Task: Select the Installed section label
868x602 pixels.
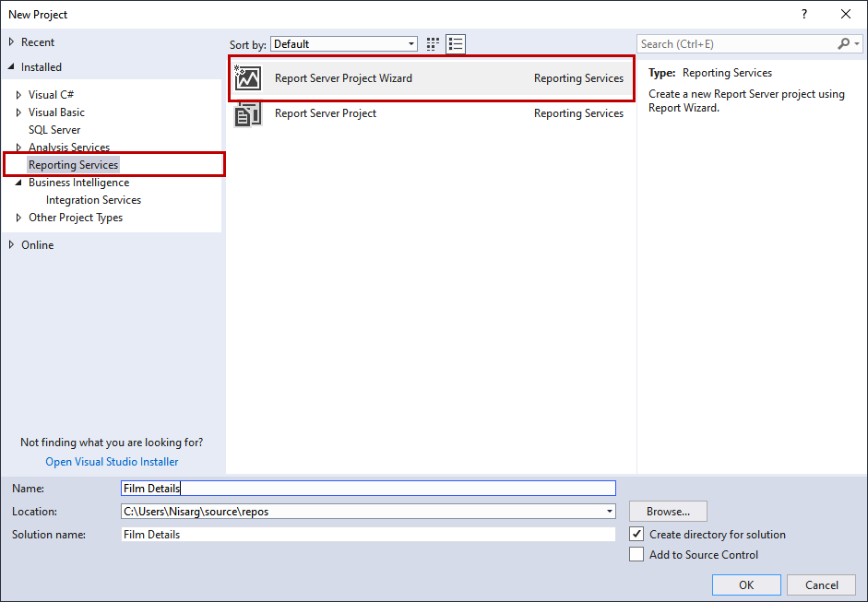Action: [x=41, y=67]
